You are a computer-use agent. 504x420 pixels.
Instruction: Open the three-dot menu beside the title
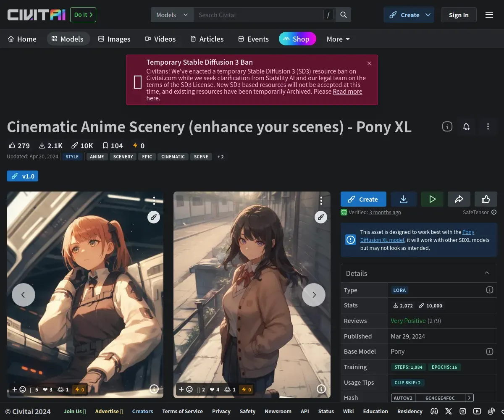[x=488, y=126]
